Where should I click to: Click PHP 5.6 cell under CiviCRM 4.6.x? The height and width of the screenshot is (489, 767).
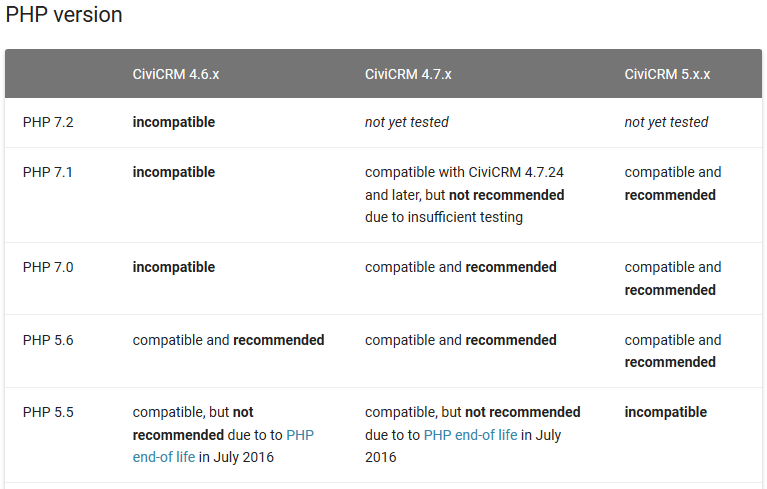pos(228,340)
